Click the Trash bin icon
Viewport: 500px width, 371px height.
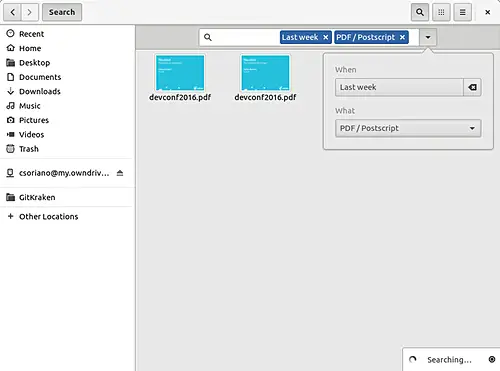(x=11, y=148)
